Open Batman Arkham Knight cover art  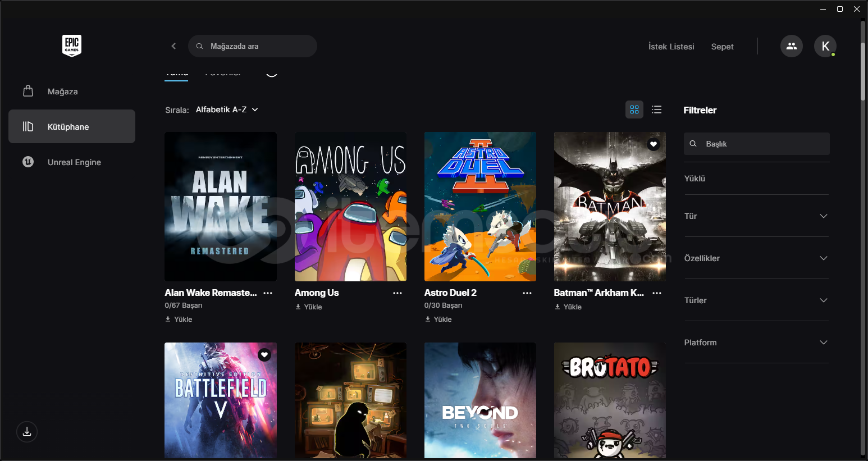click(610, 207)
